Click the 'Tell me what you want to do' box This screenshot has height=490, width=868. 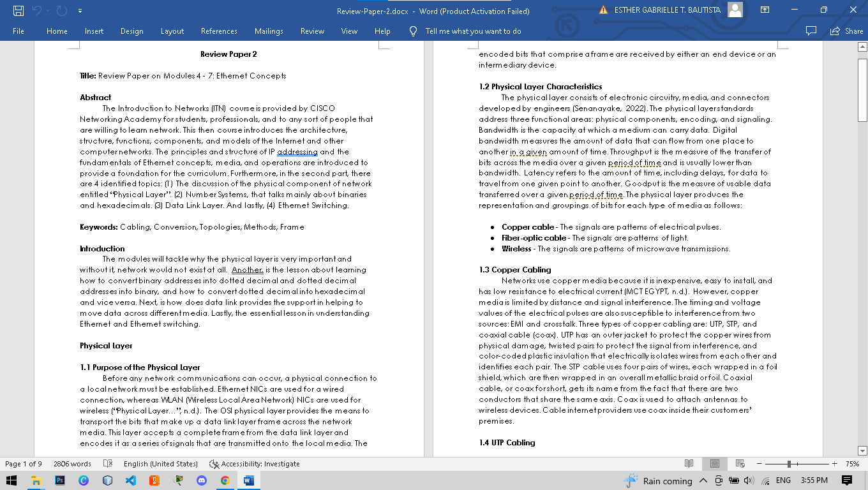pos(473,31)
